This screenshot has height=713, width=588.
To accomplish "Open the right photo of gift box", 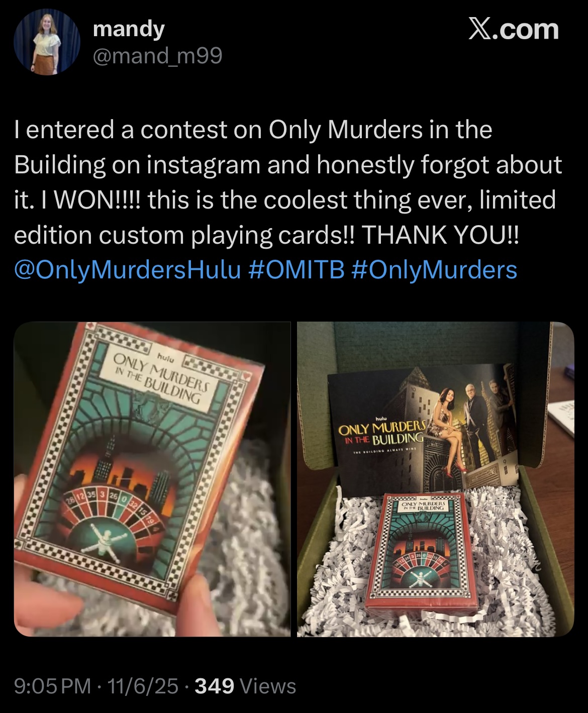I will pos(436,479).
